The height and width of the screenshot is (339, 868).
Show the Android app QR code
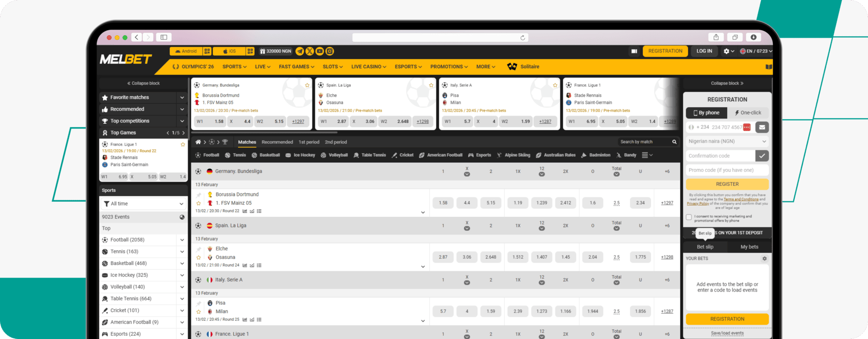(207, 51)
